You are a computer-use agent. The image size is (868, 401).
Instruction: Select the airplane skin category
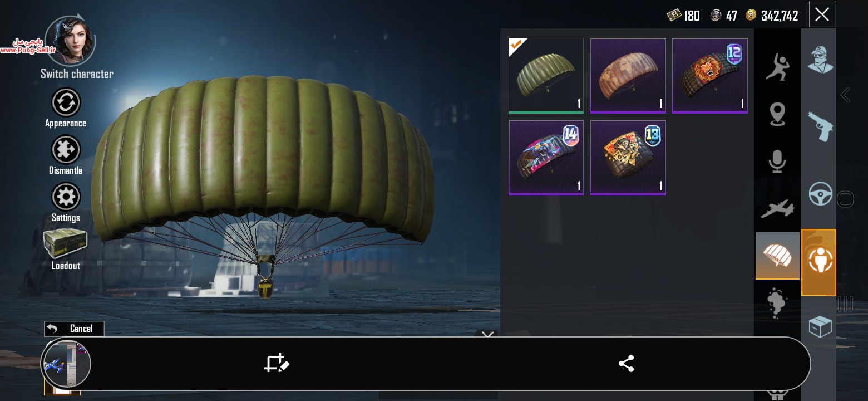(x=777, y=209)
